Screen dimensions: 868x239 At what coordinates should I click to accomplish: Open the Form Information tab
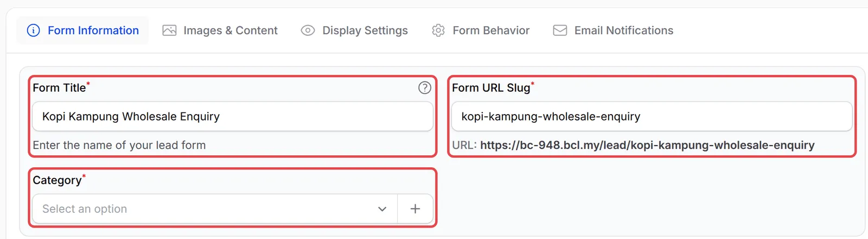pos(82,30)
